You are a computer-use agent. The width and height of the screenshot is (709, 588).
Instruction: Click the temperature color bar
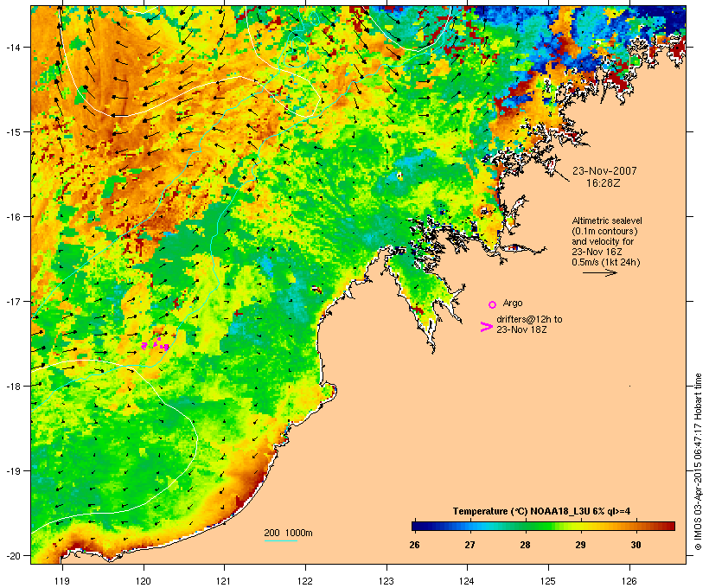tap(543, 526)
